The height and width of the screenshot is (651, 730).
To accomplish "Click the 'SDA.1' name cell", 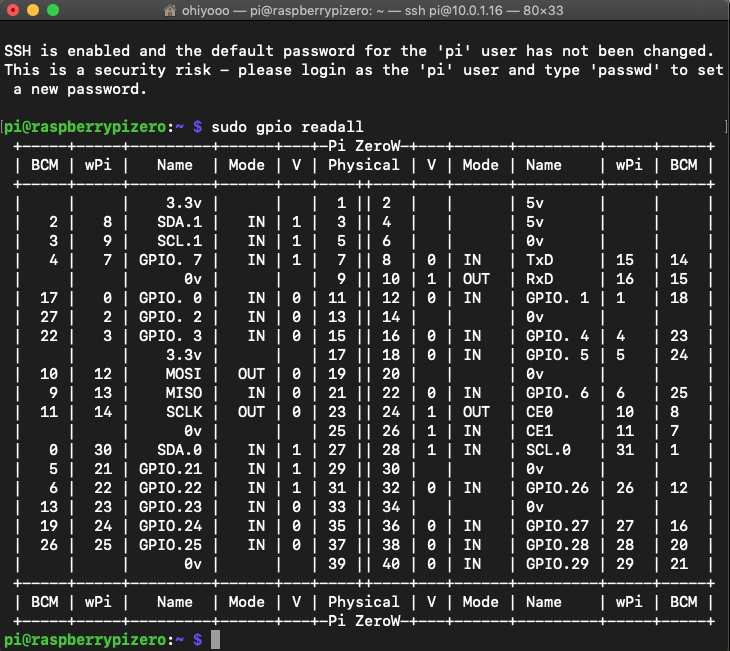I will [180, 222].
